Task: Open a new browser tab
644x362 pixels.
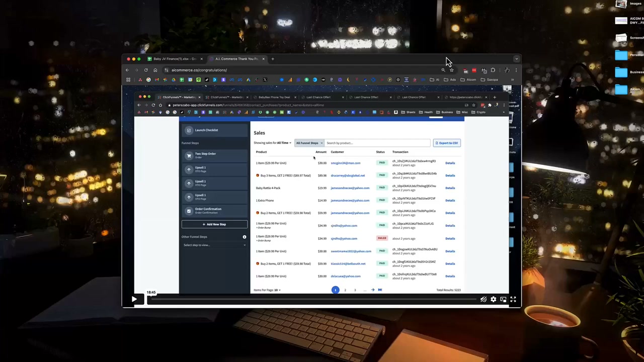Action: [x=273, y=59]
